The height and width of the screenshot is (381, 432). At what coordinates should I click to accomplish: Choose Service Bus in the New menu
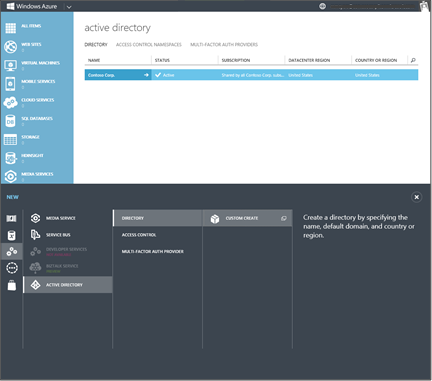68,235
